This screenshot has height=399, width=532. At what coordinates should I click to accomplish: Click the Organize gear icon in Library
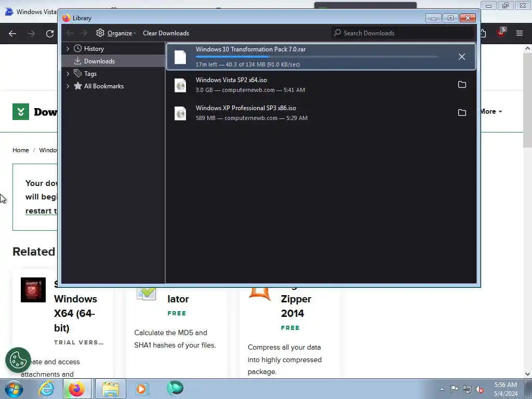(x=100, y=33)
